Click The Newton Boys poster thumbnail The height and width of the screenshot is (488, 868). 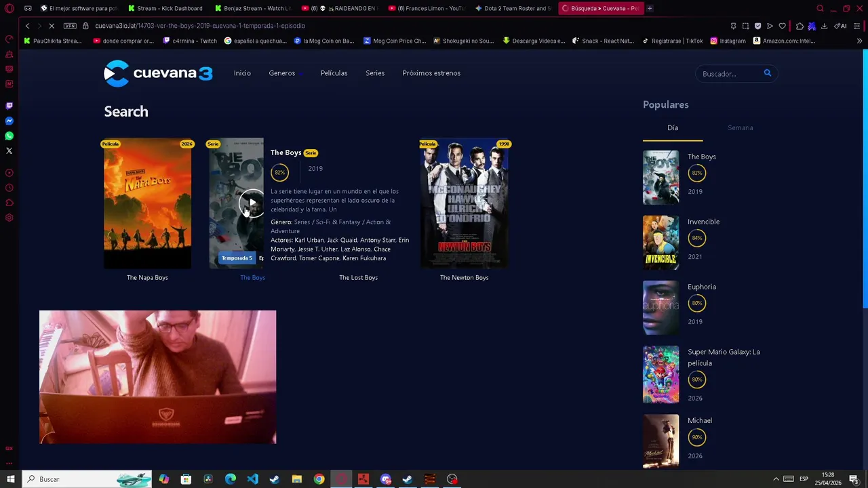(464, 203)
